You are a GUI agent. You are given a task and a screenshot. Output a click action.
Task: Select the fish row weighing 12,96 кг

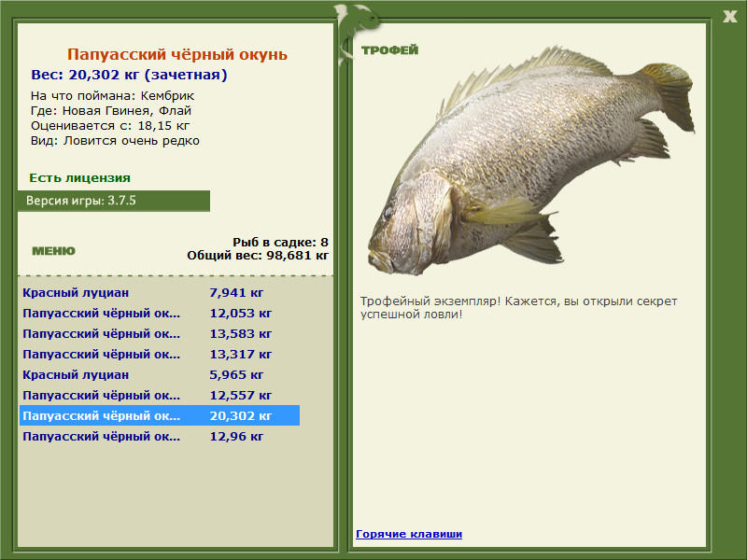click(x=159, y=436)
